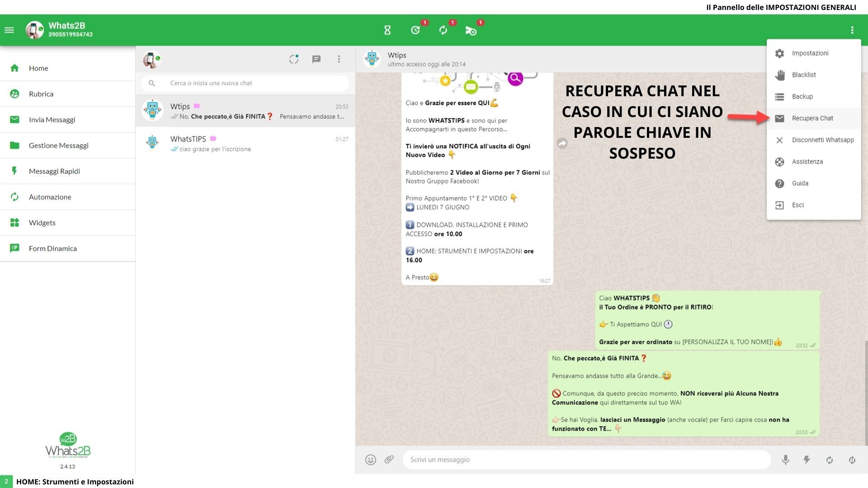Click the Home house icon in sidebar

[x=14, y=68]
